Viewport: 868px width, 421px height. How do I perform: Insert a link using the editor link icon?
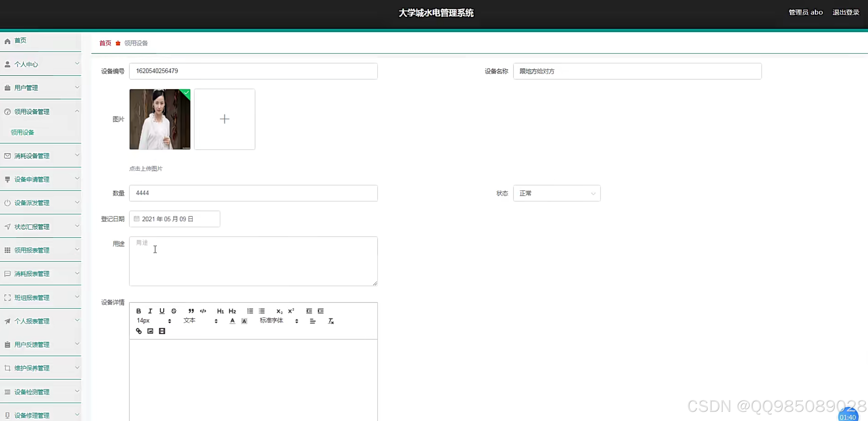138,331
